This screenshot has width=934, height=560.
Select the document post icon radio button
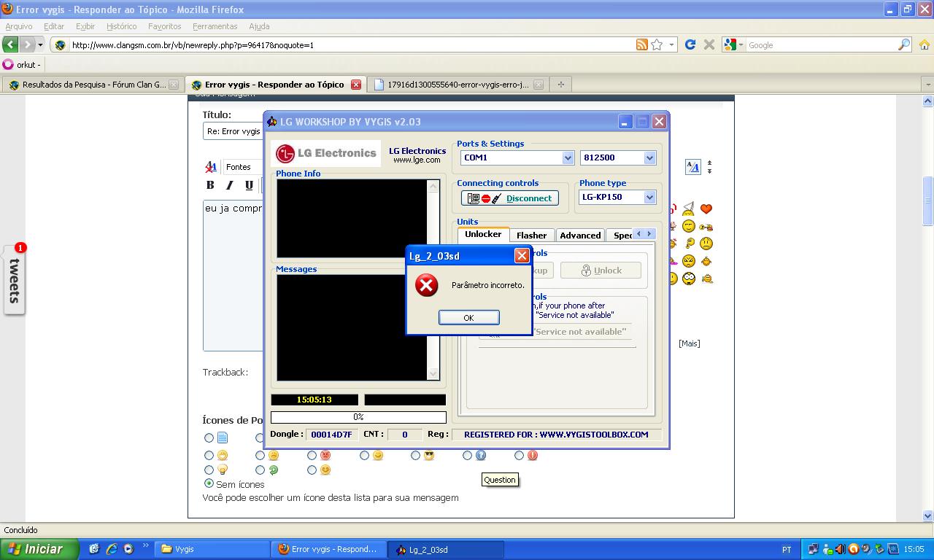[x=209, y=437]
